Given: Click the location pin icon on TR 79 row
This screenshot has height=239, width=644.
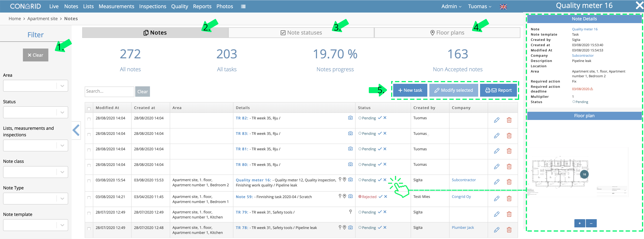Looking at the screenshot, I should coord(350,212).
